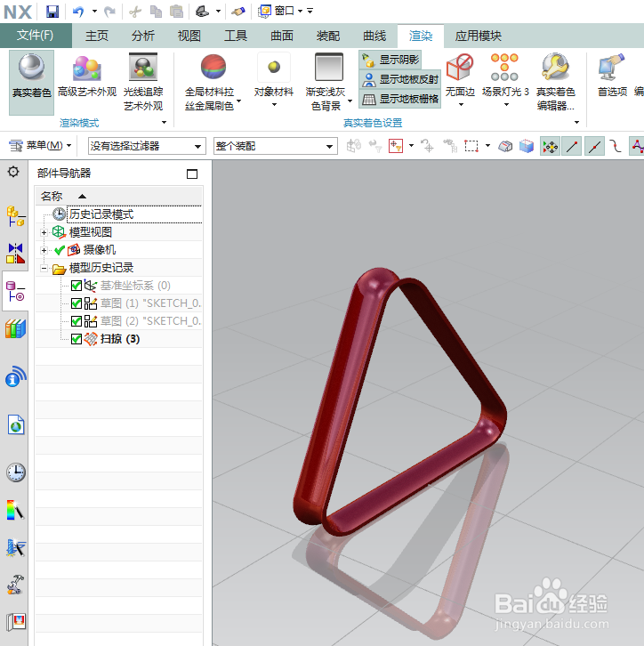Switch to 曲面 ribbon tab

tap(282, 36)
